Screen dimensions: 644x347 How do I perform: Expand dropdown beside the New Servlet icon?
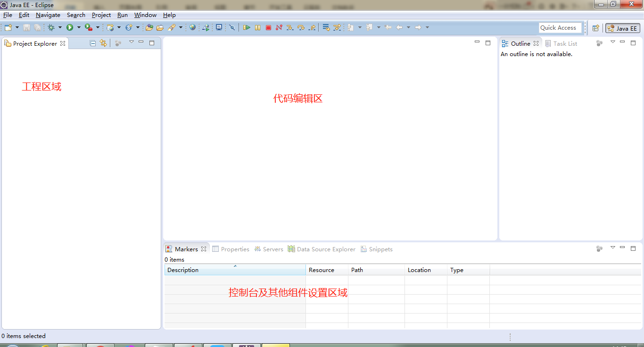[138, 27]
